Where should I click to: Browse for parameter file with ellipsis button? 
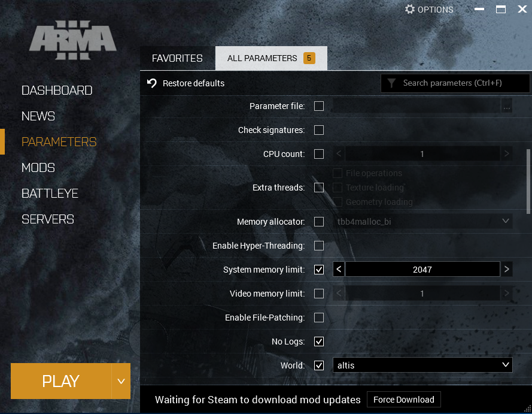pyautogui.click(x=506, y=106)
